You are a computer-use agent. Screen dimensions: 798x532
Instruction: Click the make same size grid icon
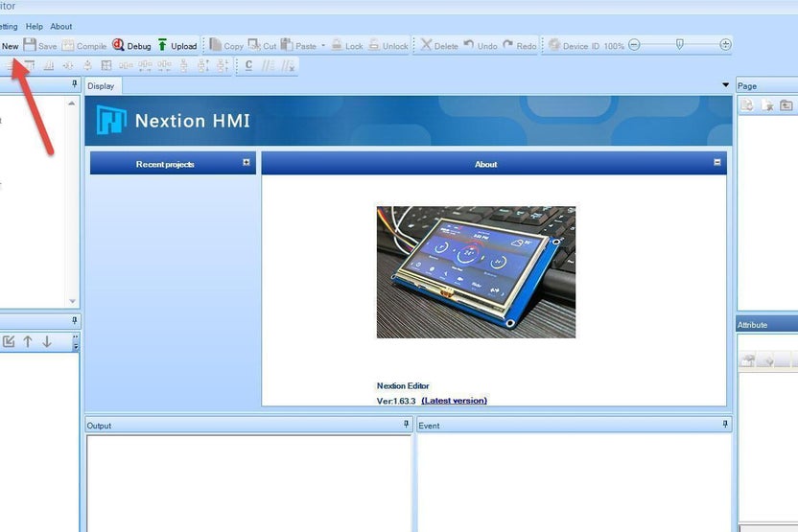pos(106,65)
